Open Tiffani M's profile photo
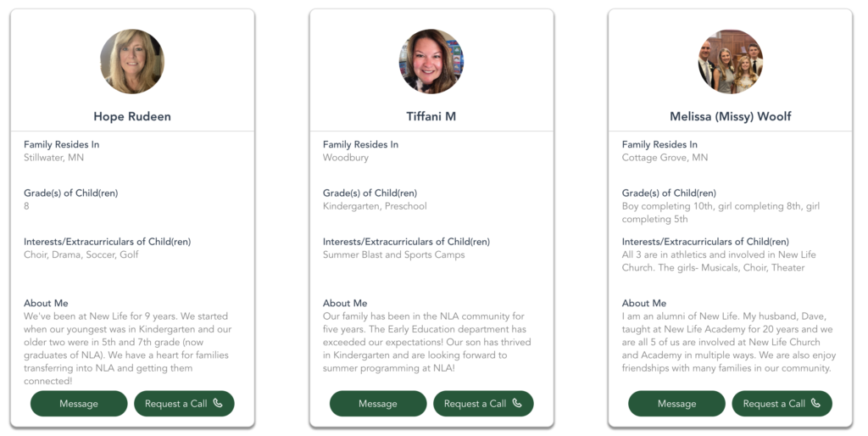Image resolution: width=868 pixels, height=436 pixels. point(431,61)
